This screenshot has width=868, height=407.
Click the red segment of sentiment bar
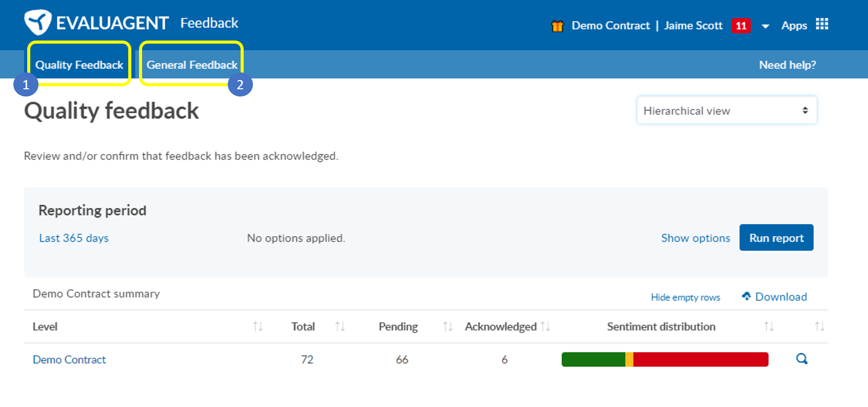pyautogui.click(x=701, y=359)
